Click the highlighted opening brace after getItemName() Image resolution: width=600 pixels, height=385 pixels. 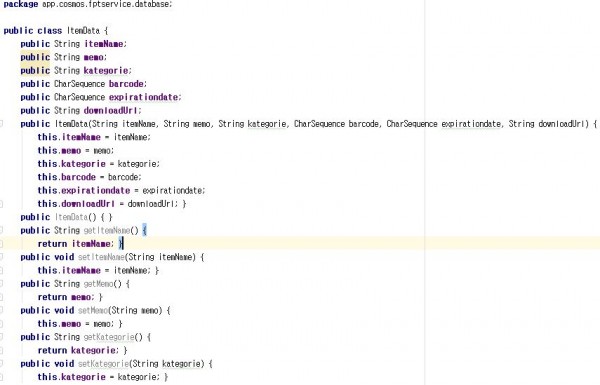(x=144, y=230)
